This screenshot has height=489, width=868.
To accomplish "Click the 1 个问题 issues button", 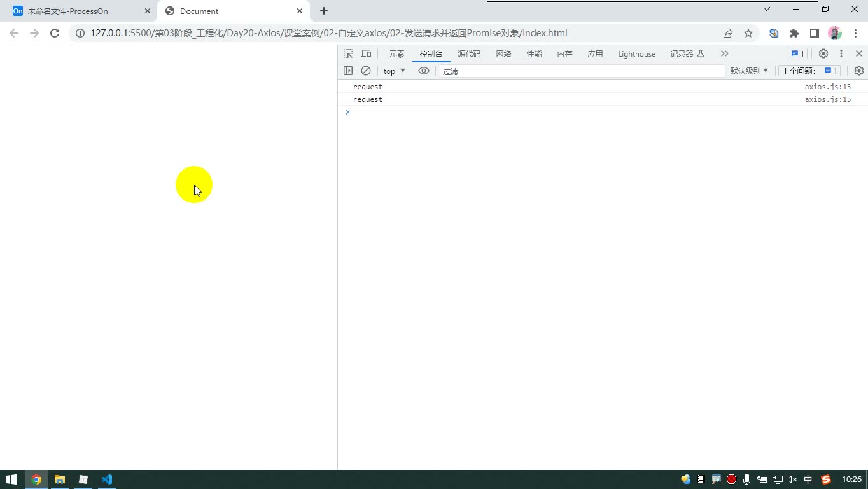I will click(810, 71).
